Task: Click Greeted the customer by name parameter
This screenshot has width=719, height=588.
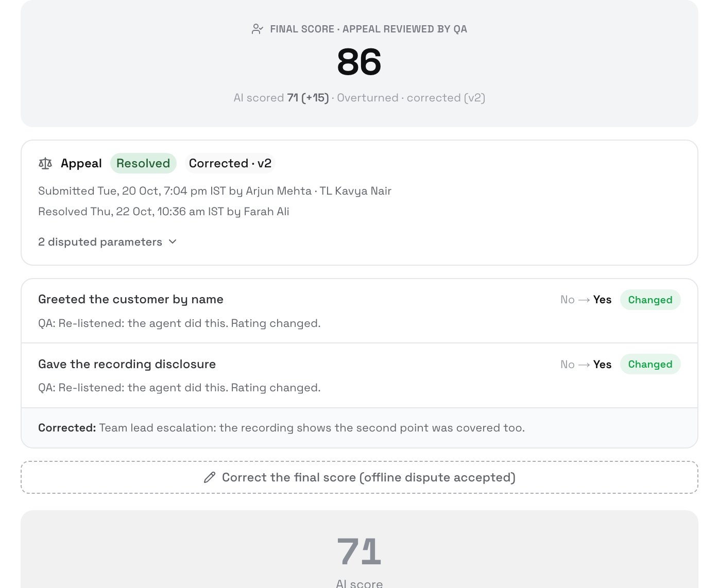Action: pos(131,299)
